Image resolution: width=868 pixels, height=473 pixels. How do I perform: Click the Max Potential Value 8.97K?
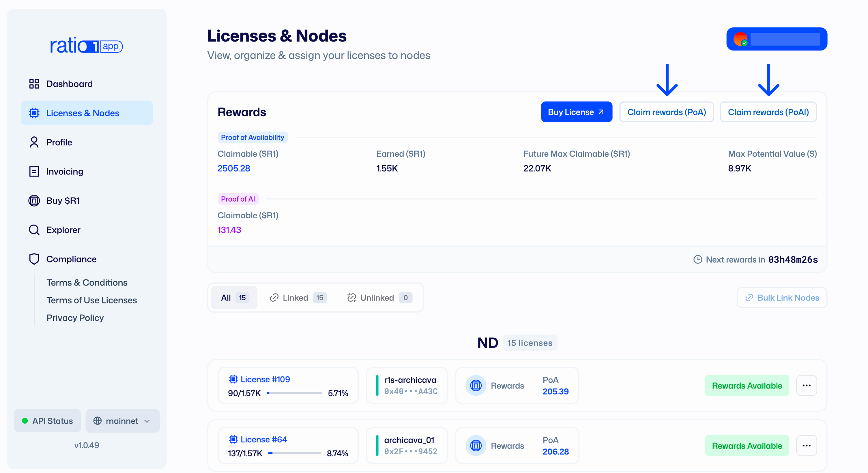click(740, 168)
